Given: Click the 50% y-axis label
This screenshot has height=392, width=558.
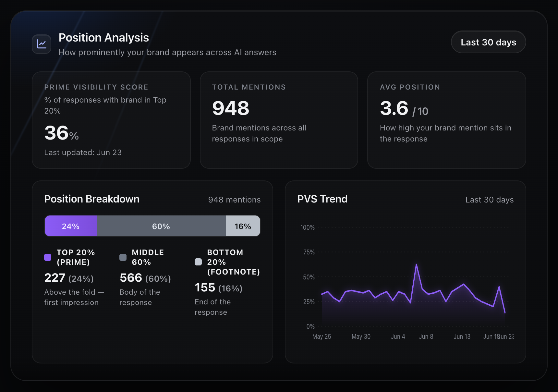Looking at the screenshot, I should (309, 277).
